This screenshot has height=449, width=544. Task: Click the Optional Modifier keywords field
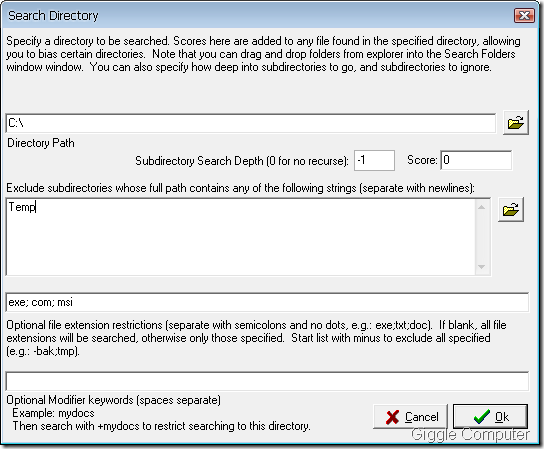(x=267, y=381)
